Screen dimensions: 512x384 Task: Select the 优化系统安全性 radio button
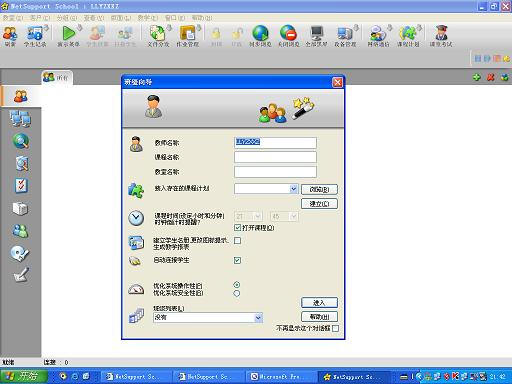coord(237,293)
